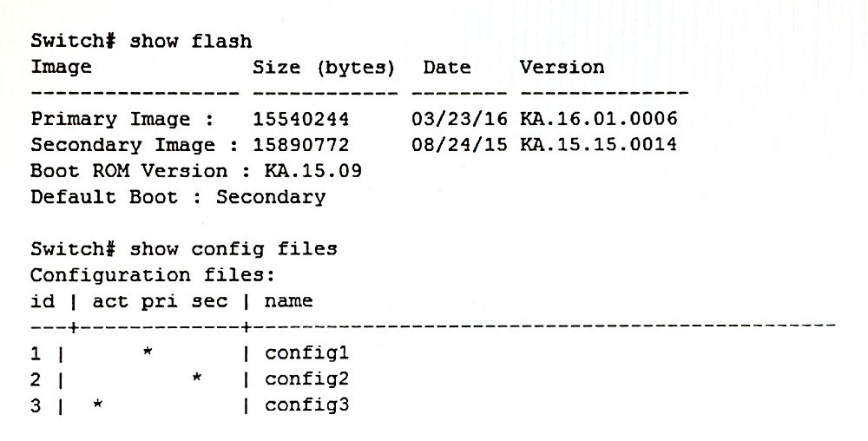868x441 pixels.
Task: Select version KA.16.01.0006
Action: pos(598,118)
